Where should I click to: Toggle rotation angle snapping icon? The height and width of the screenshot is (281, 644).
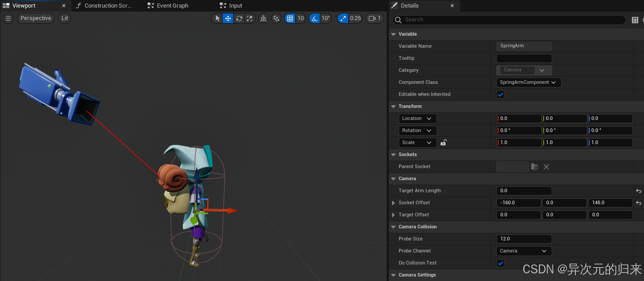click(315, 18)
